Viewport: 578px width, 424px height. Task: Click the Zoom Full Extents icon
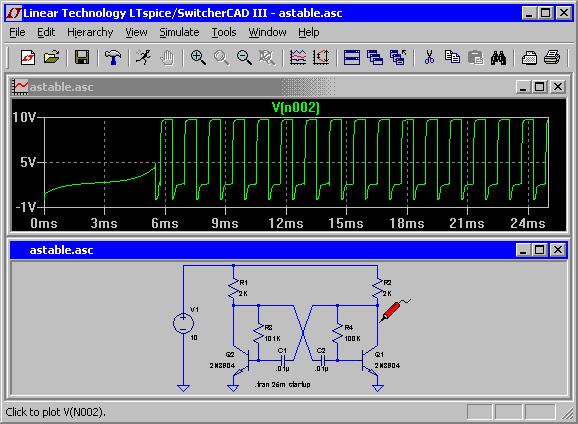tap(267, 58)
